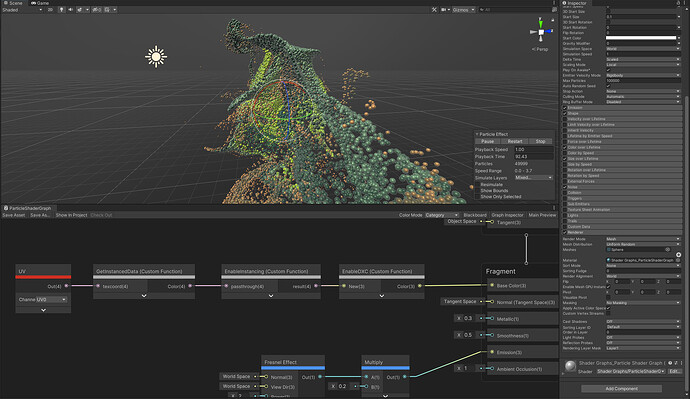The image size is (690, 399).
Task: Open Simulation Space dropdown
Action: (643, 49)
